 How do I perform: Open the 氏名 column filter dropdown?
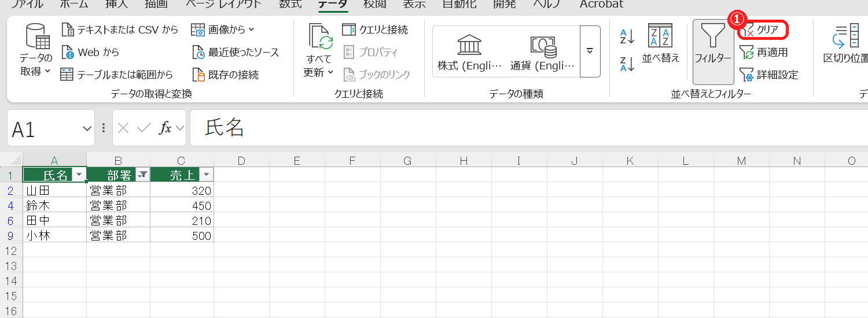78,175
